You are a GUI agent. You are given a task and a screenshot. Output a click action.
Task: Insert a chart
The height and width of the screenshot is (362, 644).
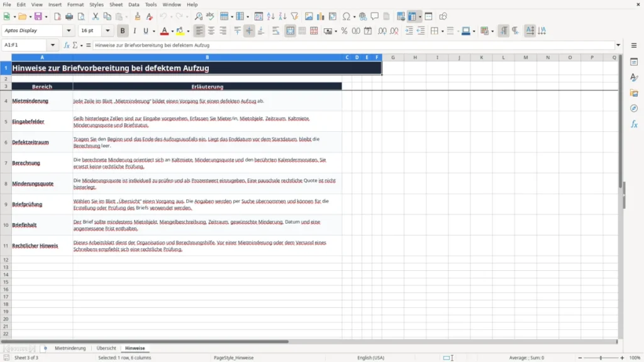click(x=321, y=16)
